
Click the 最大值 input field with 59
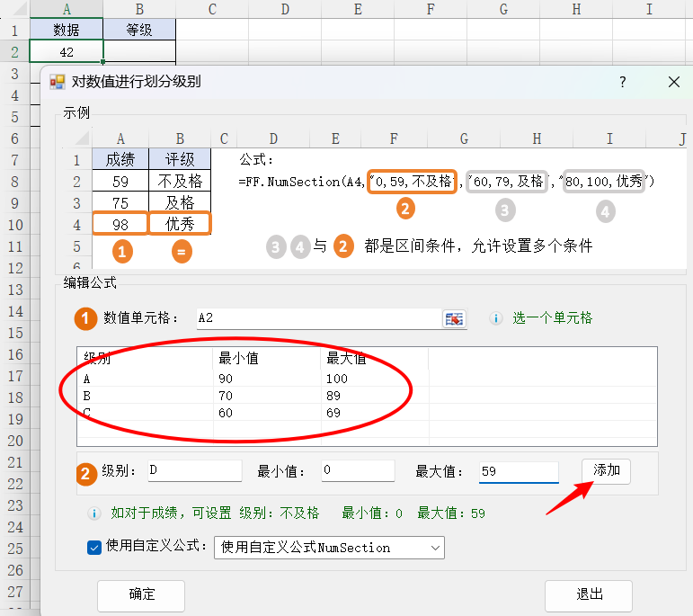(x=518, y=471)
